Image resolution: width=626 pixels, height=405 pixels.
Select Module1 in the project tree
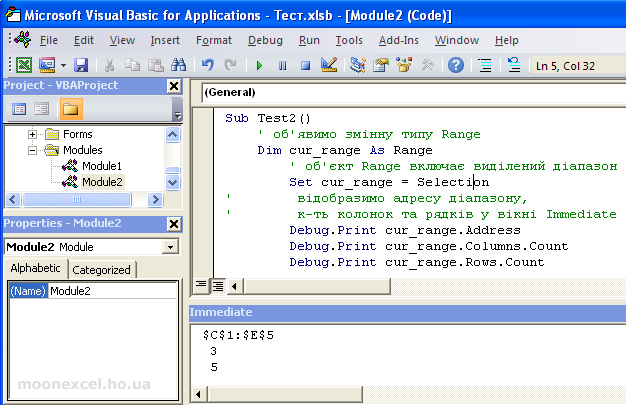(x=102, y=166)
